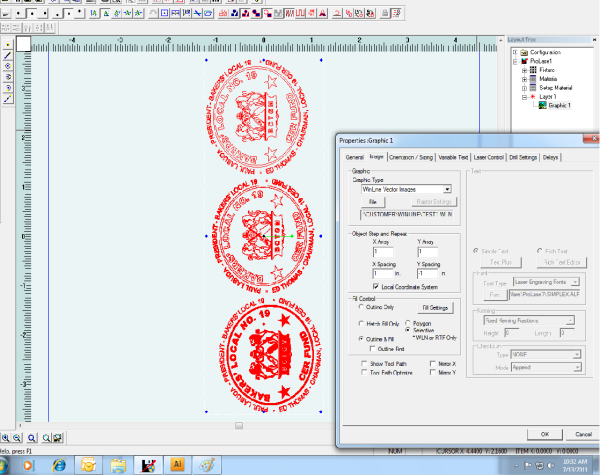Open the Checksum Type NONE dropdown

pyautogui.click(x=577, y=355)
